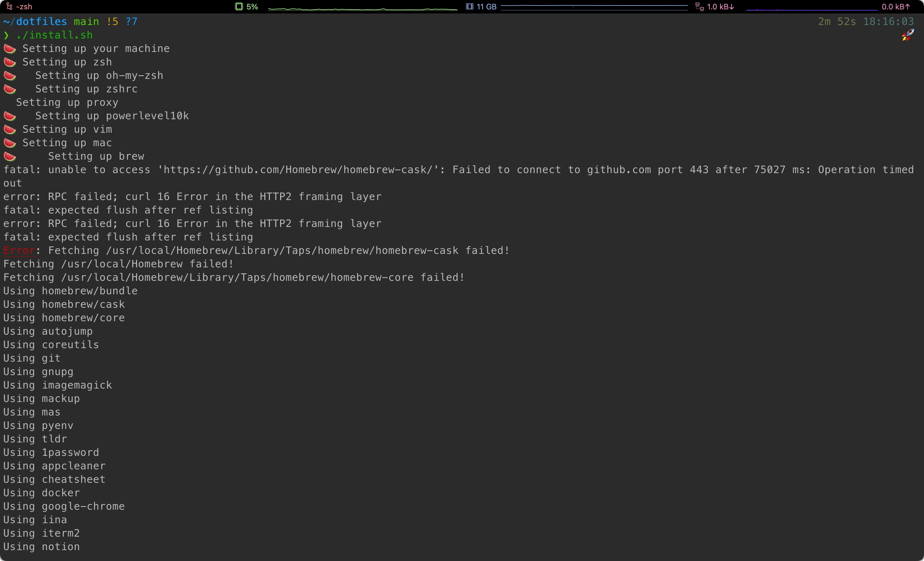924x561 pixels.
Task: Click the network icon beside 1.0 kB
Action: pos(699,6)
